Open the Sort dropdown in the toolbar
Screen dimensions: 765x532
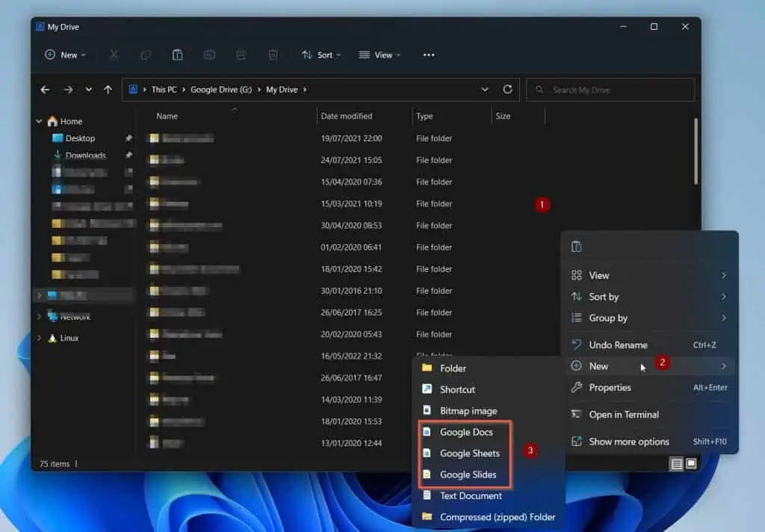[x=321, y=55]
